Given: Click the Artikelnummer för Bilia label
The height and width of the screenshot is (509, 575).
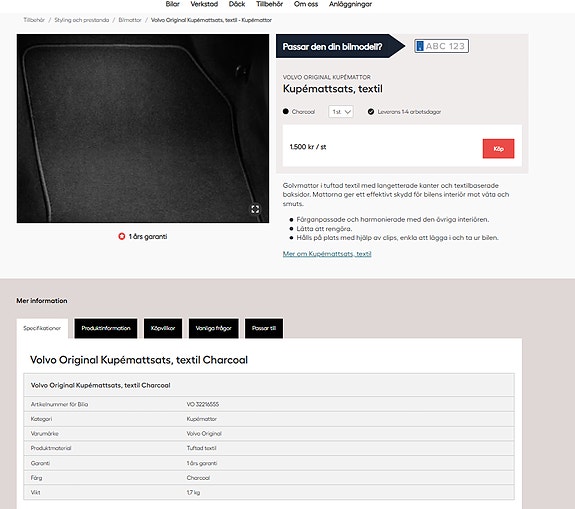Looking at the screenshot, I should pos(59,404).
